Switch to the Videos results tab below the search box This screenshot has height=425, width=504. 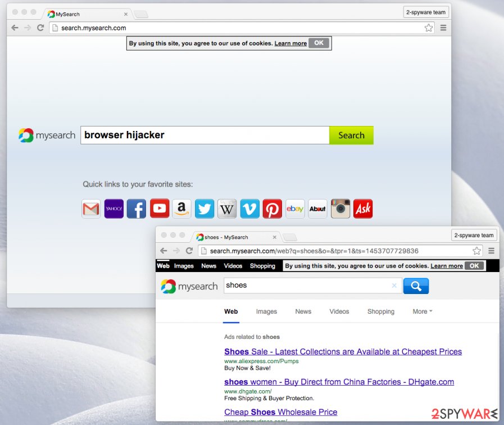[x=339, y=311]
